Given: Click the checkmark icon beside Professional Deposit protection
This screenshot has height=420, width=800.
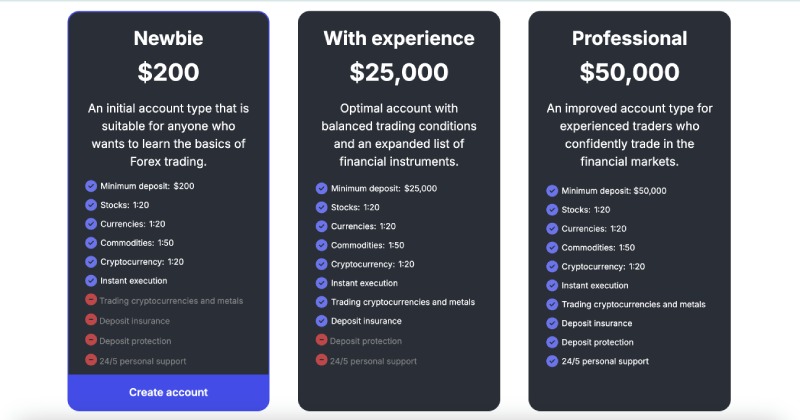Looking at the screenshot, I should pos(552,342).
